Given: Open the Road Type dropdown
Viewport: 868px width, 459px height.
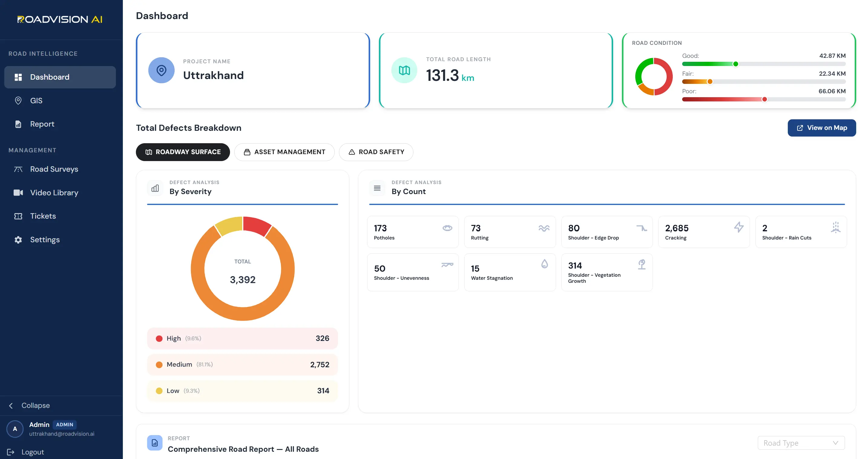Looking at the screenshot, I should [801, 443].
